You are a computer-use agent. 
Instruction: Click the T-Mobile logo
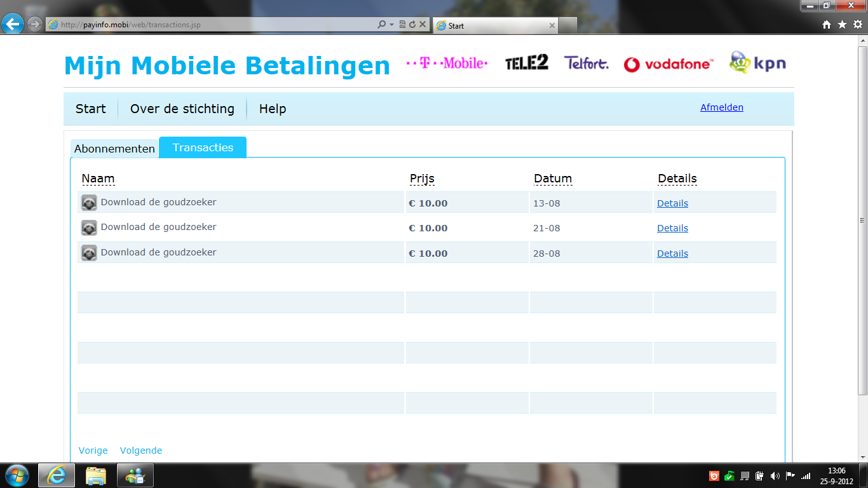pyautogui.click(x=447, y=64)
